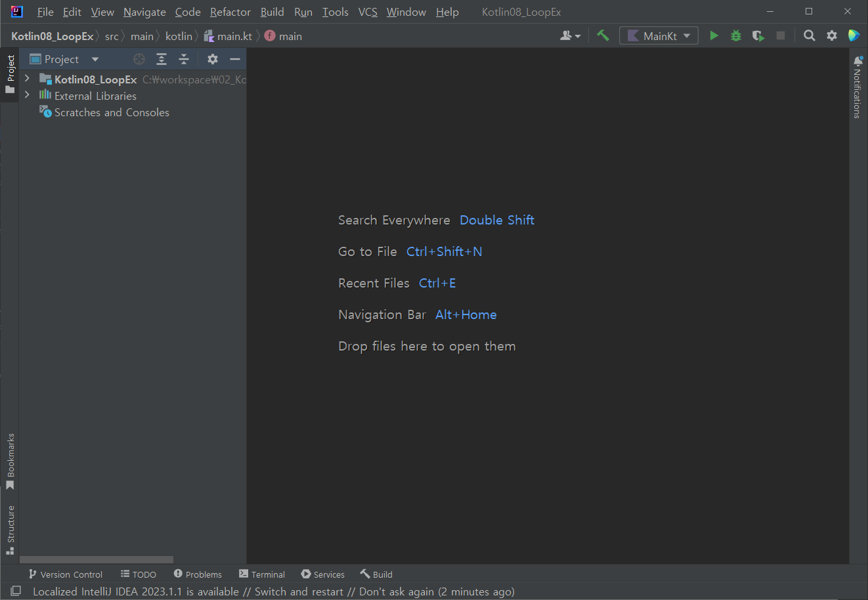Screen dimensions: 868x600
Task: Open the MainKt run configuration dropdown
Action: point(659,35)
